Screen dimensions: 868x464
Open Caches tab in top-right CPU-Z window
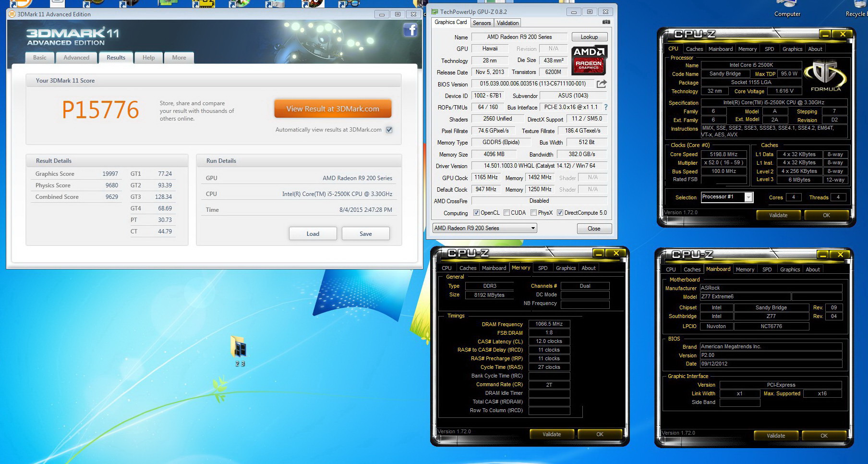(x=694, y=49)
